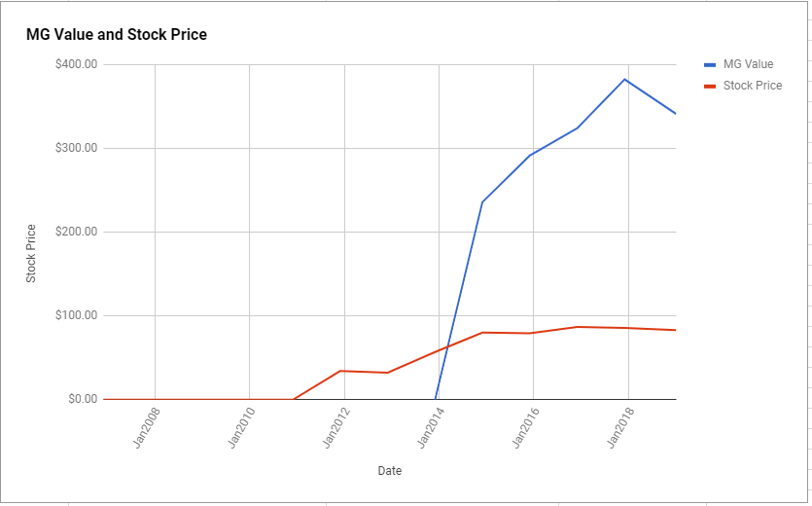
Task: Select the MG Value legend label
Action: point(748,64)
